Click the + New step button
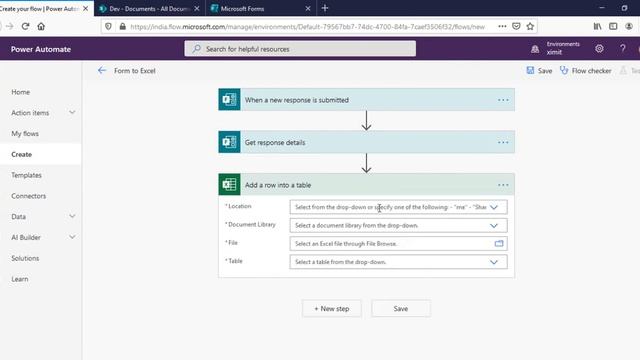 point(331,309)
